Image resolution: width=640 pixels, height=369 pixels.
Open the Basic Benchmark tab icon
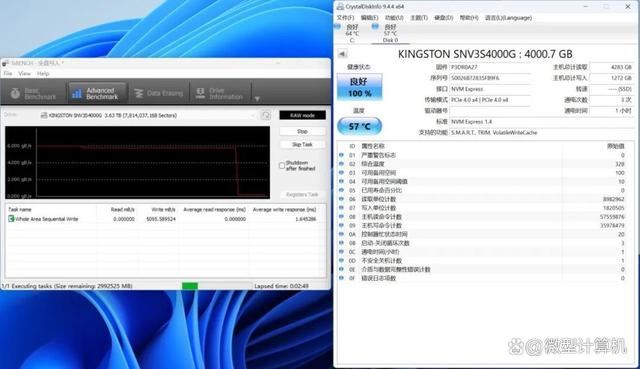click(15, 93)
